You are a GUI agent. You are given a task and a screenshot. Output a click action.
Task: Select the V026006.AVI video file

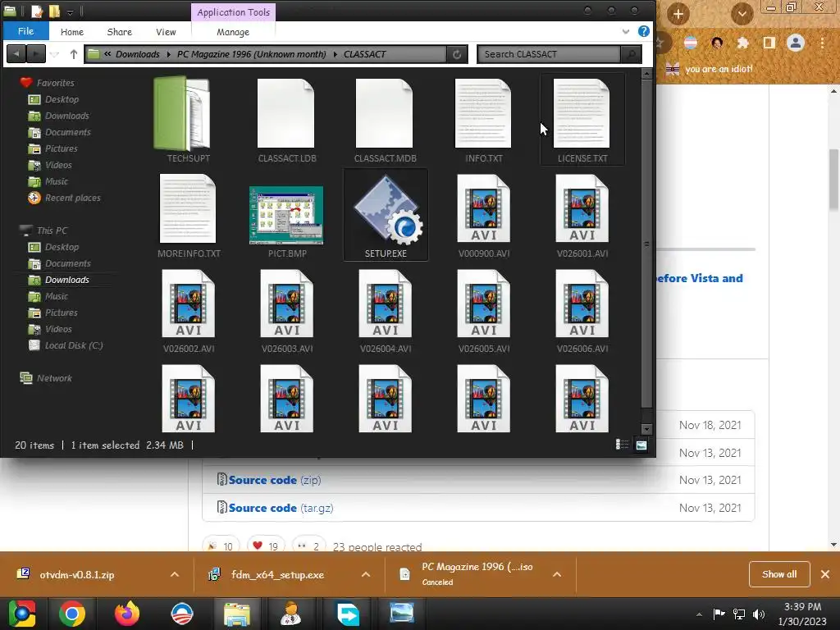(582, 309)
